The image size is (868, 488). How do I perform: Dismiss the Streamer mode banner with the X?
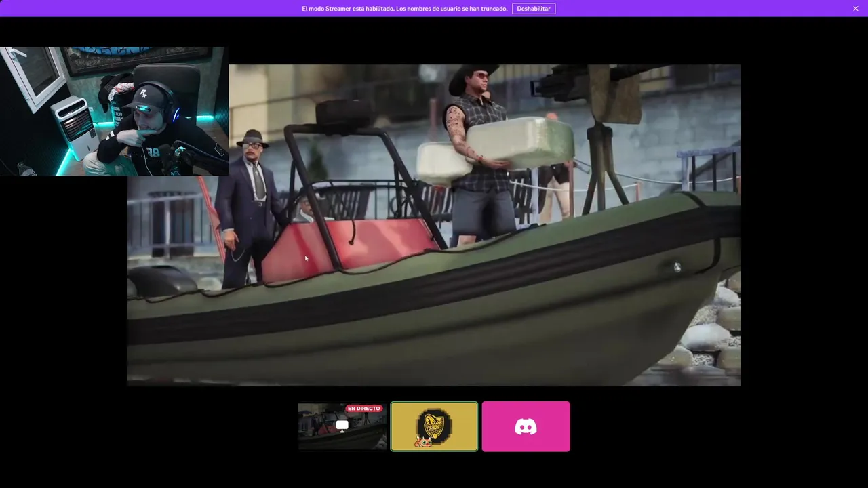pyautogui.click(x=856, y=9)
